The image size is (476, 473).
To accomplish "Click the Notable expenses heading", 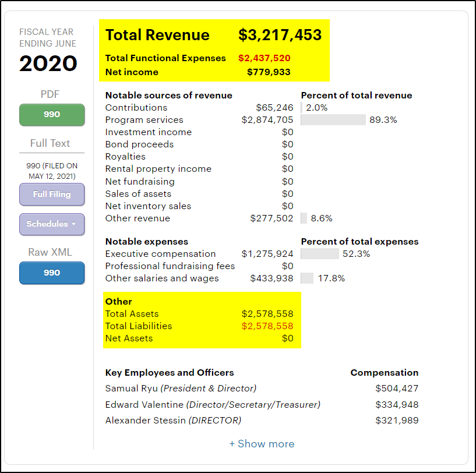I will [x=147, y=242].
